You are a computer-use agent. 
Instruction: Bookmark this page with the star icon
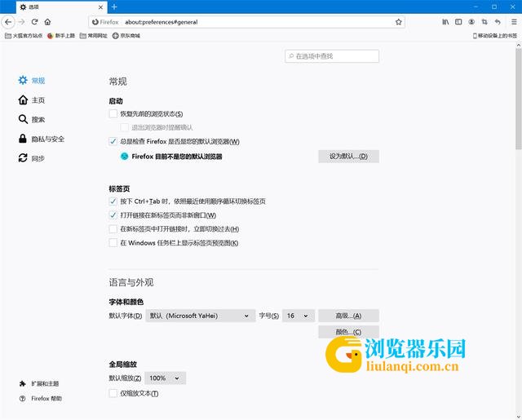[399, 22]
